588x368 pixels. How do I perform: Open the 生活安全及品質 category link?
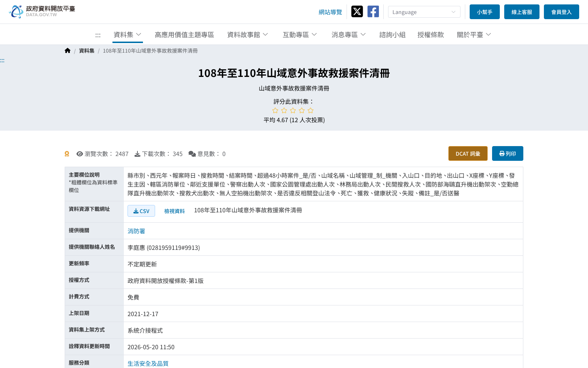tap(148, 364)
